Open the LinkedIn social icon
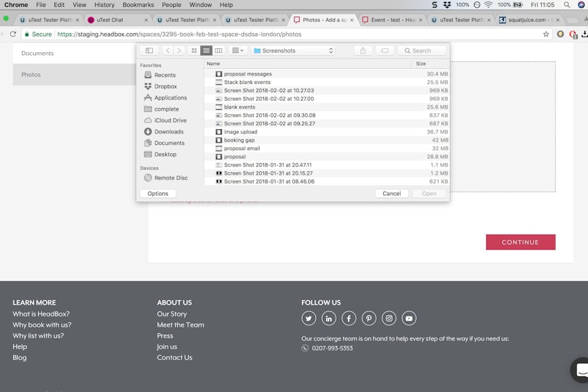Screen dimensions: 588x392 click(x=329, y=318)
